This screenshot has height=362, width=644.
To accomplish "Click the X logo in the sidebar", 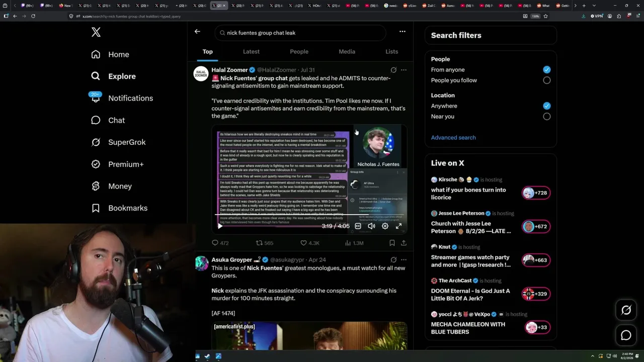I will point(96,33).
